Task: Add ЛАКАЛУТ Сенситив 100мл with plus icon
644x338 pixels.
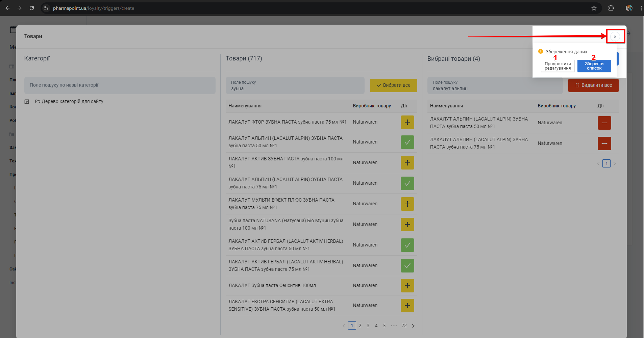Action: coord(407,286)
